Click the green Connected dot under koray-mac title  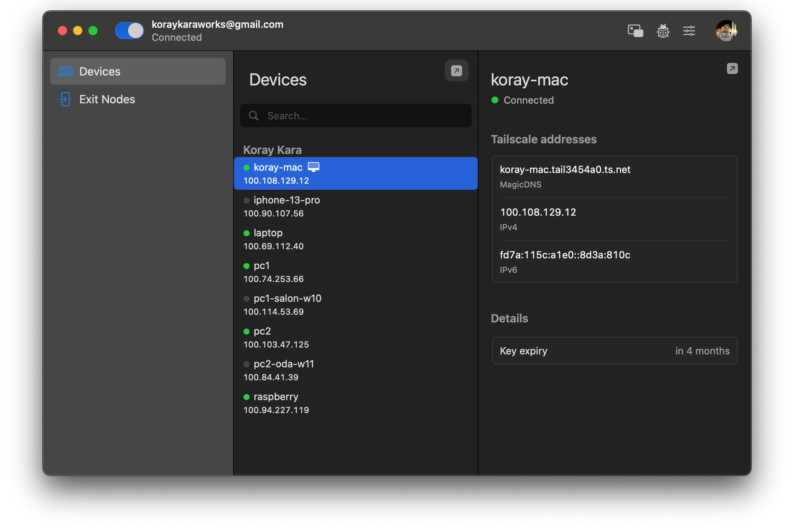[495, 100]
